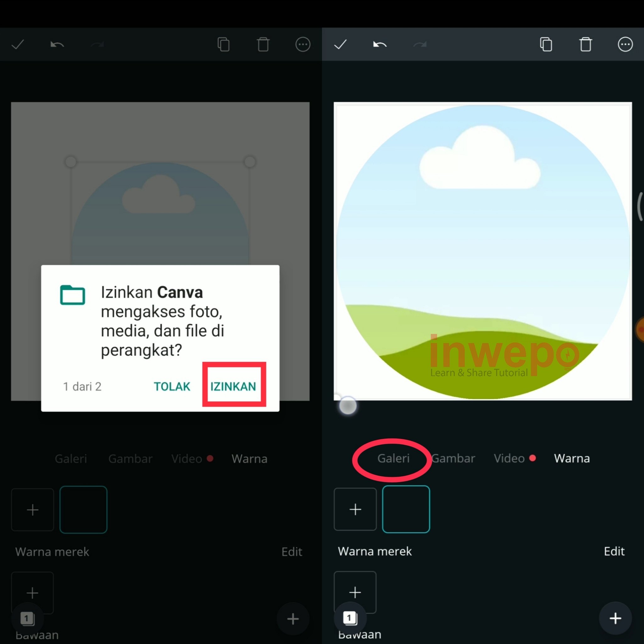Tap trash delete icon in right toolbar
The width and height of the screenshot is (644, 644).
point(586,44)
